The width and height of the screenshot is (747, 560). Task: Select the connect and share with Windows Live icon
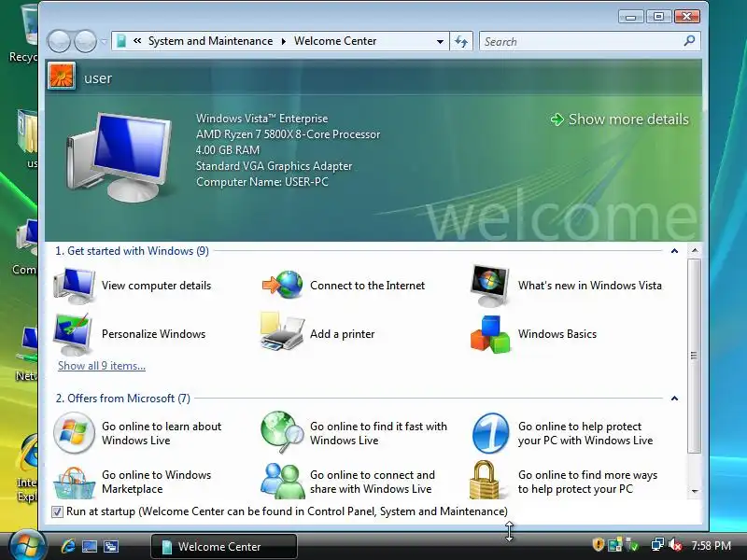pyautogui.click(x=283, y=481)
